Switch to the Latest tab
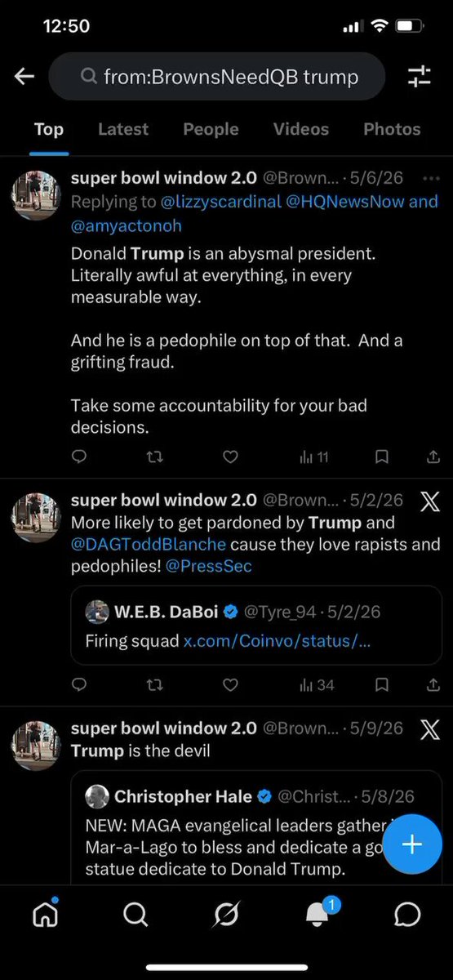This screenshot has height=980, width=453. coord(123,129)
